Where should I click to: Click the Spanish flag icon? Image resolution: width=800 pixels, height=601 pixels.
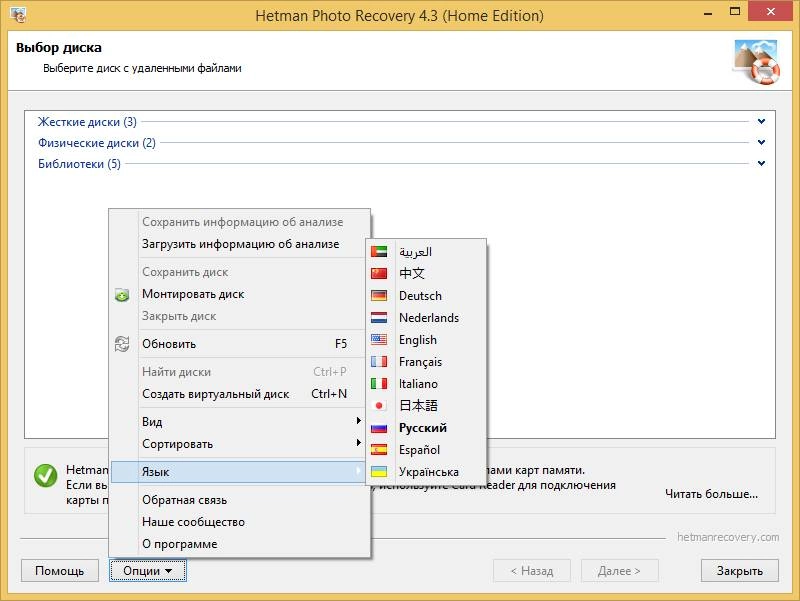coord(379,449)
